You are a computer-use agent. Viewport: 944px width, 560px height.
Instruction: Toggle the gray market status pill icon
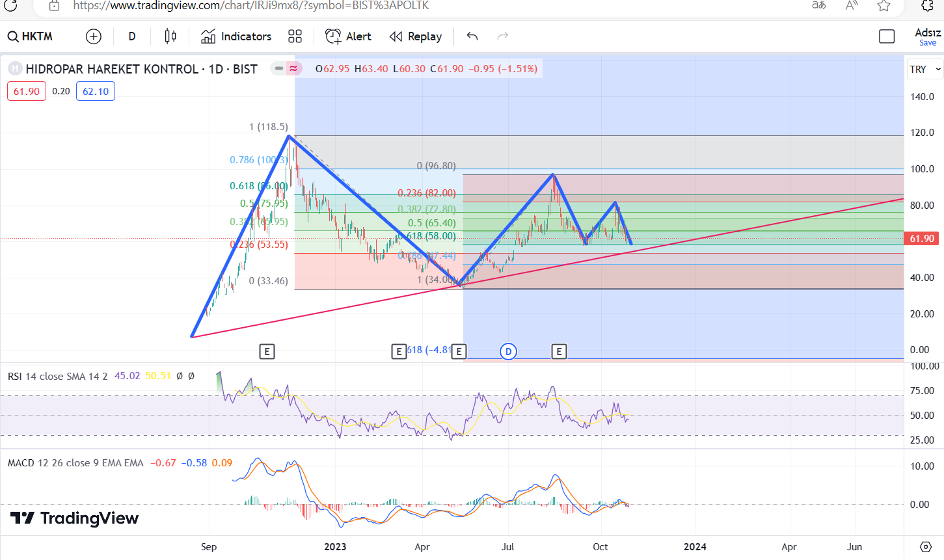pyautogui.click(x=278, y=68)
